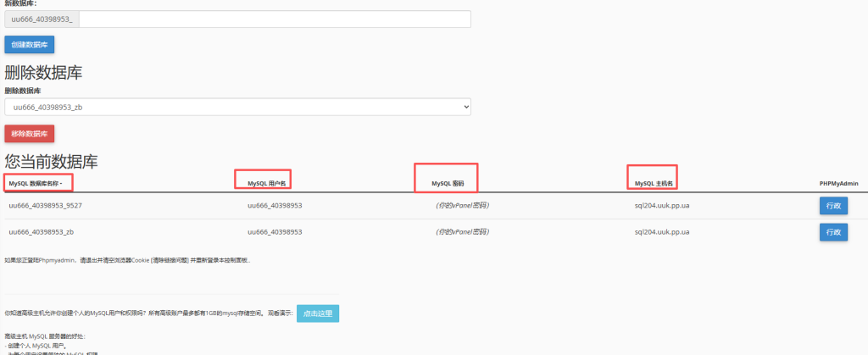The image size is (868, 355).
Task: Click the 清除链接问题 text in the notice
Action: tap(170, 260)
